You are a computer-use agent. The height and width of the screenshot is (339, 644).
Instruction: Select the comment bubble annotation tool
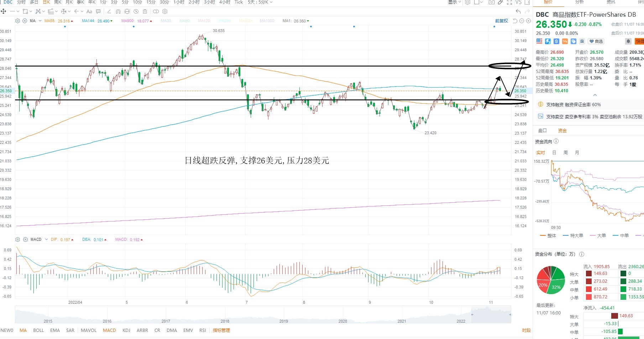(98, 11)
